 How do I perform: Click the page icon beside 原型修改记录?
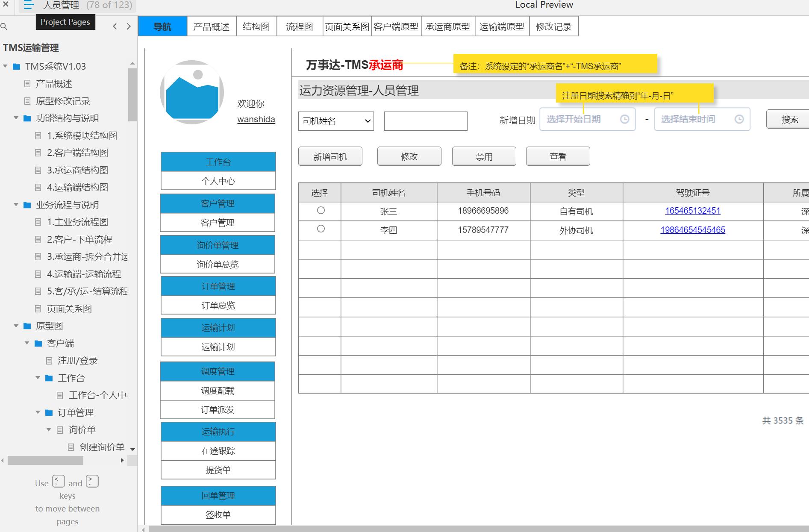pyautogui.click(x=27, y=101)
